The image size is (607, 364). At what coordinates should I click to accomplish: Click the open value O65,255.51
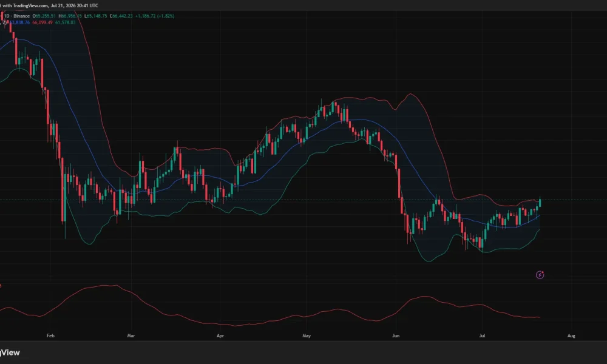pyautogui.click(x=44, y=16)
